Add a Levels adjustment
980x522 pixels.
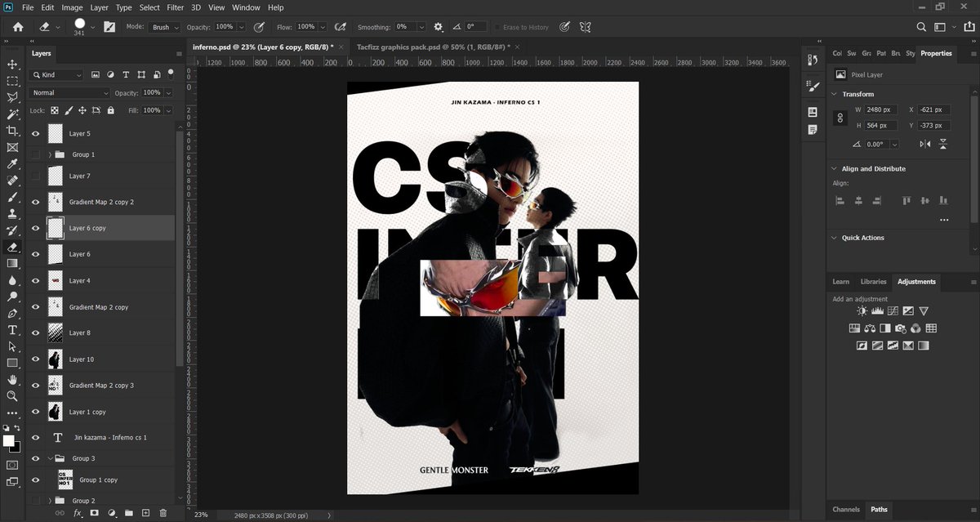pyautogui.click(x=878, y=311)
